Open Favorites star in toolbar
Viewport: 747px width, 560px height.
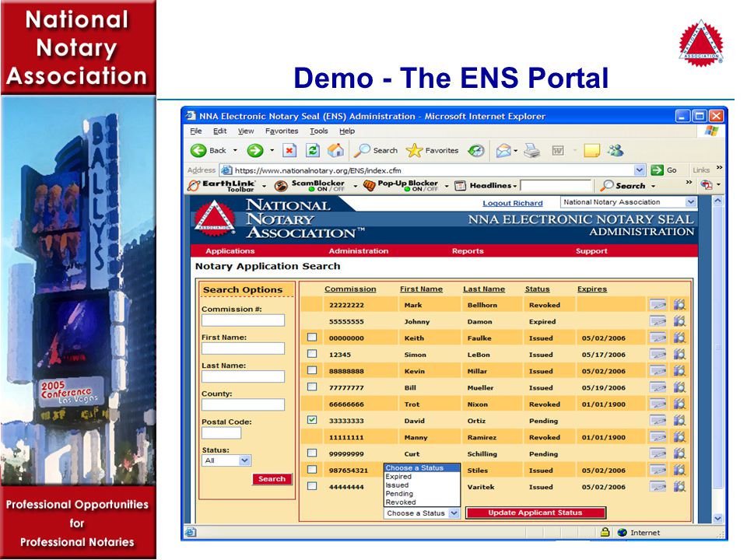click(414, 150)
